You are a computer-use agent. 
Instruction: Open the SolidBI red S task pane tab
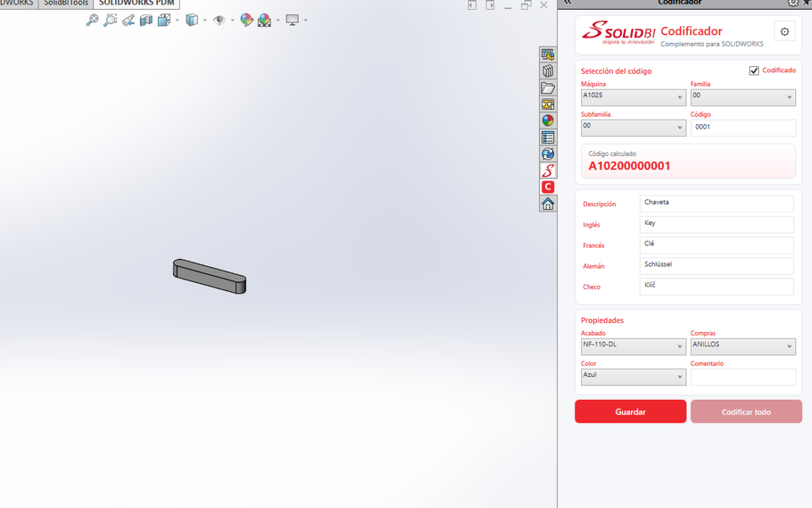point(548,171)
